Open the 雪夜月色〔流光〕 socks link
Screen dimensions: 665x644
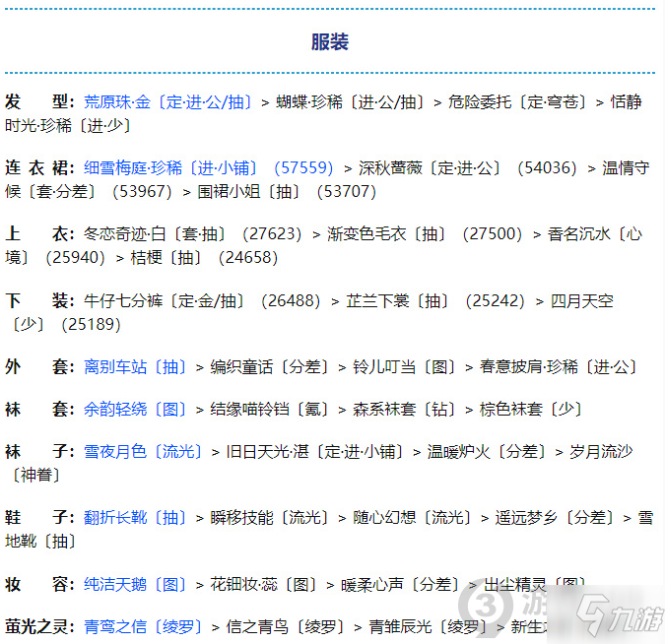click(143, 452)
